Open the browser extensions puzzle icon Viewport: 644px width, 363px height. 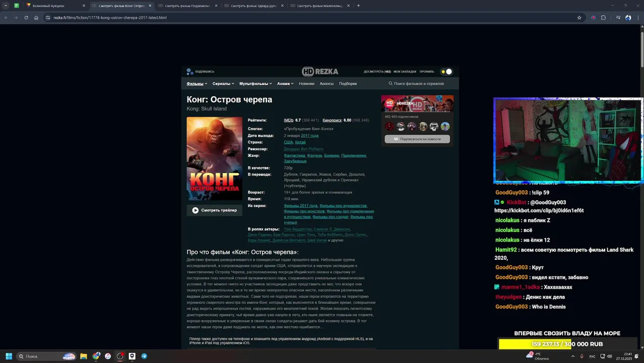click(603, 18)
